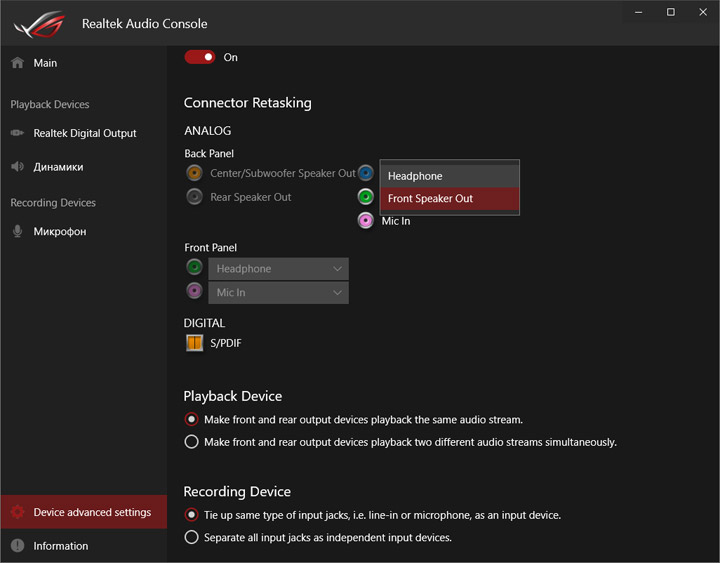
Task: Select tie up same type input jacks
Action: click(x=191, y=515)
